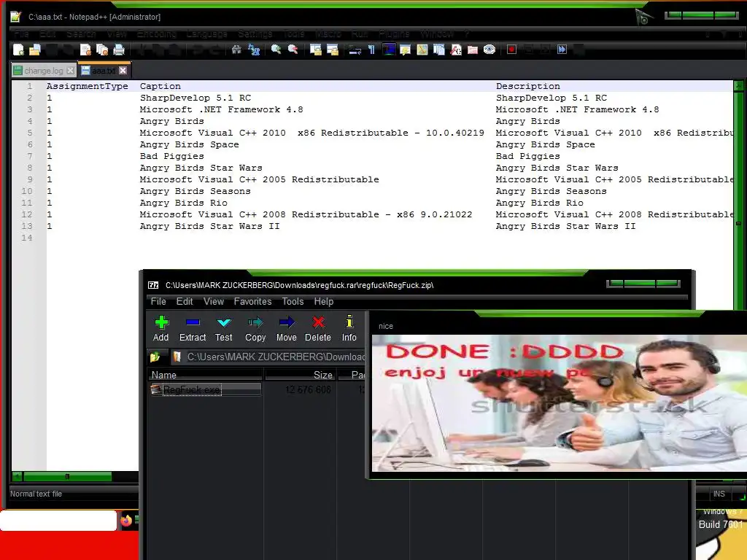
Task: Open the Tools menu in 7-Zip
Action: click(x=293, y=301)
